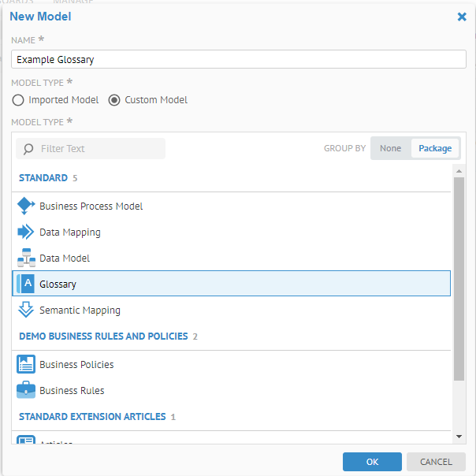Click the Glossary letter A icon
Viewport: 476px width, 476px height.
[27, 284]
